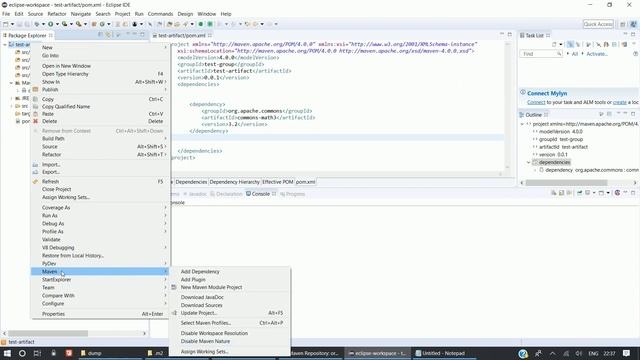The image size is (640, 360).
Task: Click the create link in Mylyn panel
Action: tap(619, 102)
